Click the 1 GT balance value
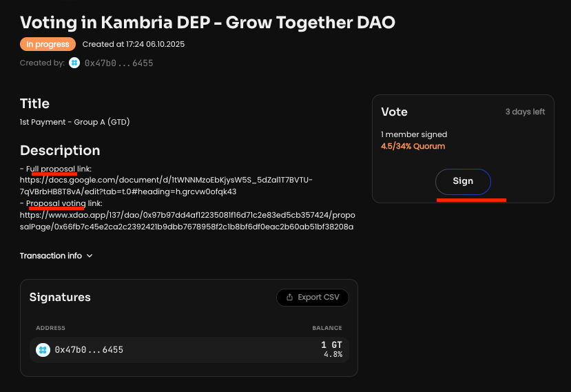 (x=331, y=345)
